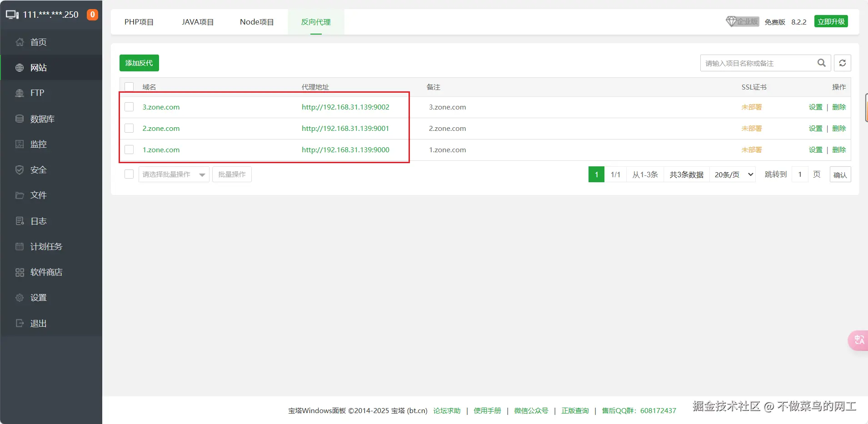Click 未部署 SSL status for 1.zone.com
Image resolution: width=868 pixels, height=424 pixels.
(x=752, y=150)
